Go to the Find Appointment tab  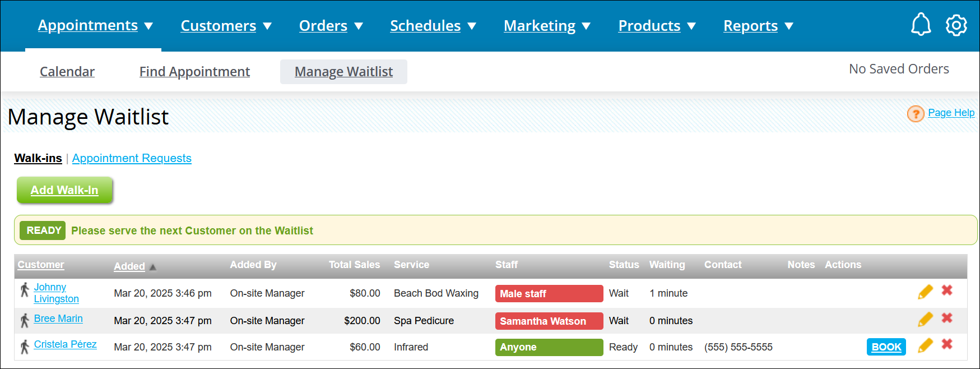tap(194, 72)
